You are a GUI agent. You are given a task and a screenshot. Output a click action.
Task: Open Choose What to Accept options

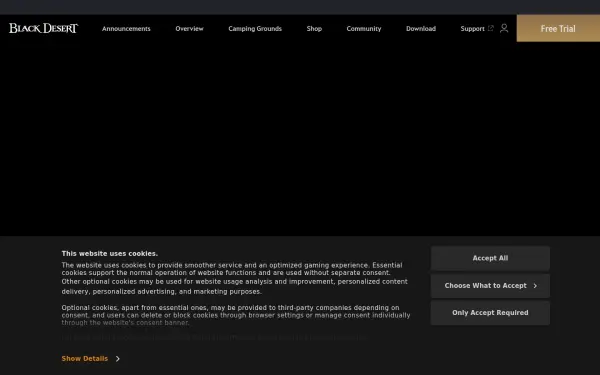[x=490, y=286]
